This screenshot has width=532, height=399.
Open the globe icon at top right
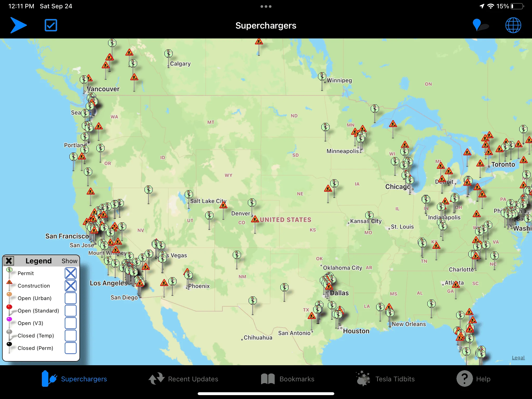[513, 25]
